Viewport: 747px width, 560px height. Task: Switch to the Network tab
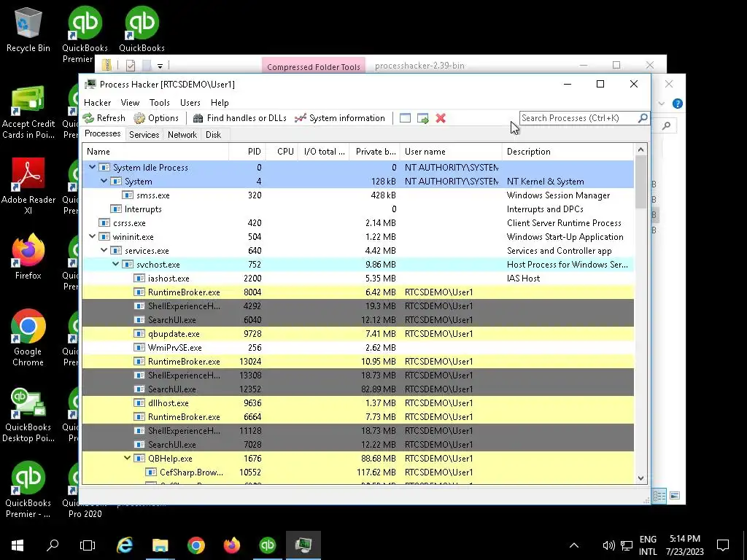(182, 135)
